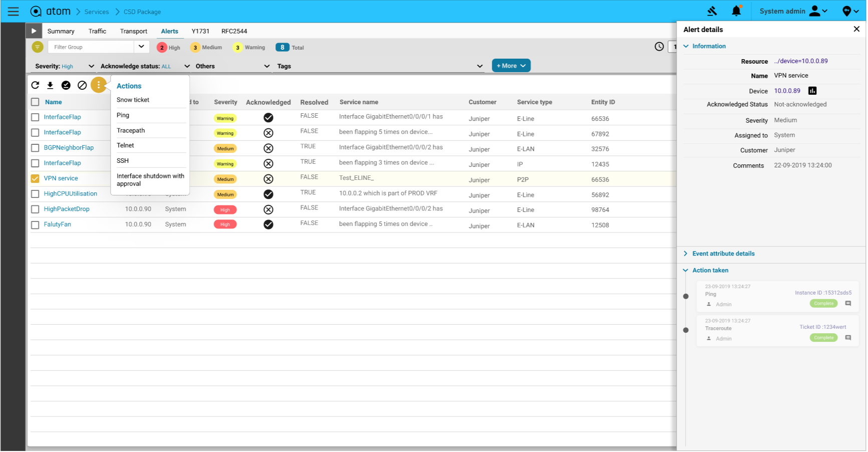This screenshot has width=868, height=452.
Task: Open the Filter Group dropdown arrow
Action: (141, 47)
